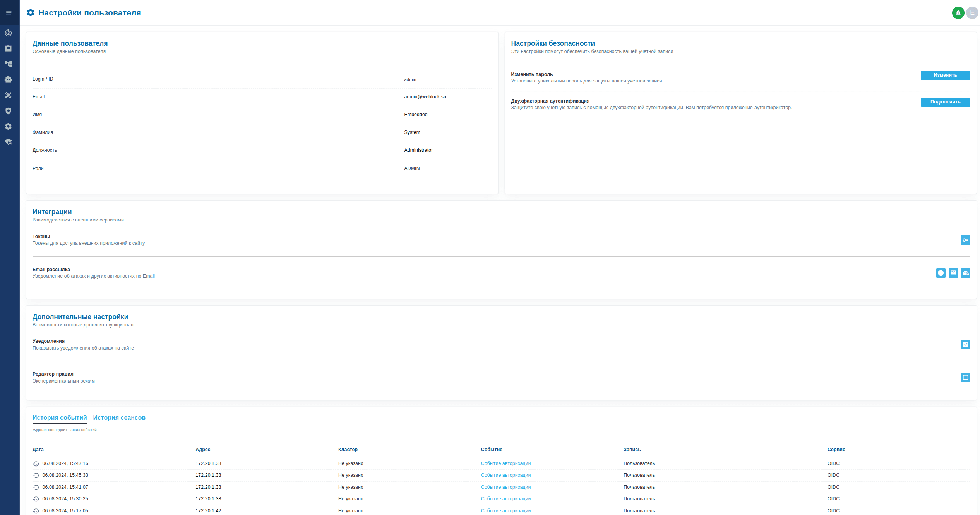
Task: Select the История событий tab
Action: (60, 417)
